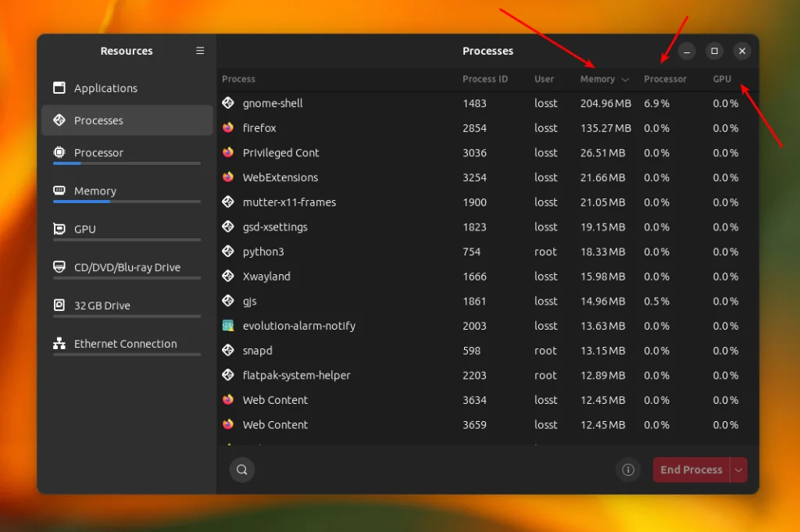Select the python3 process name
800x532 pixels.
(x=263, y=252)
